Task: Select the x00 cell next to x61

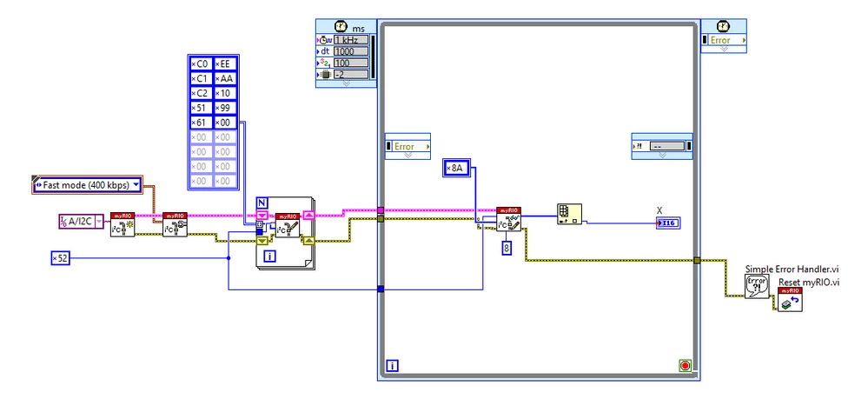Action: point(225,123)
